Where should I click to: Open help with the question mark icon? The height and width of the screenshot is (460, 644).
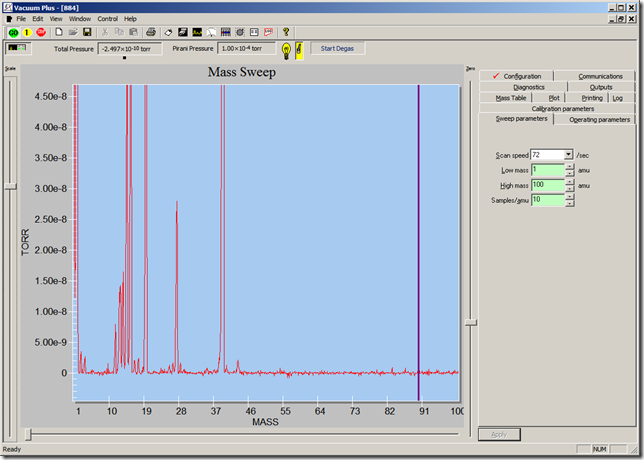pyautogui.click(x=286, y=32)
